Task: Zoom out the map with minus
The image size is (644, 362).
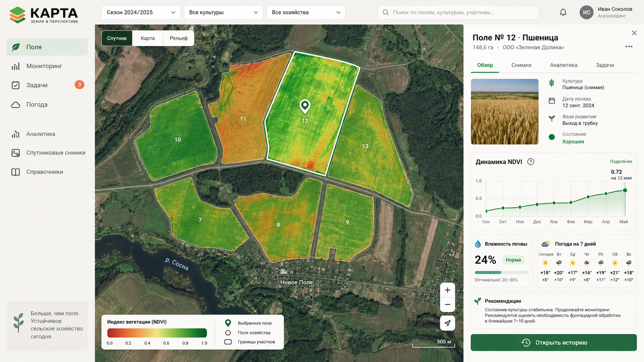Action: click(447, 305)
